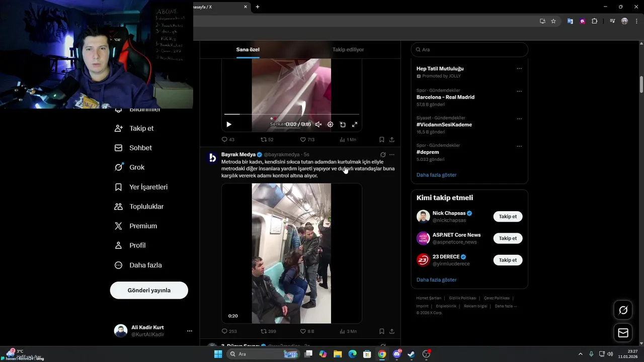Screen dimensions: 644x362
Task: Open Steam from the taskbar
Action: 411,354
